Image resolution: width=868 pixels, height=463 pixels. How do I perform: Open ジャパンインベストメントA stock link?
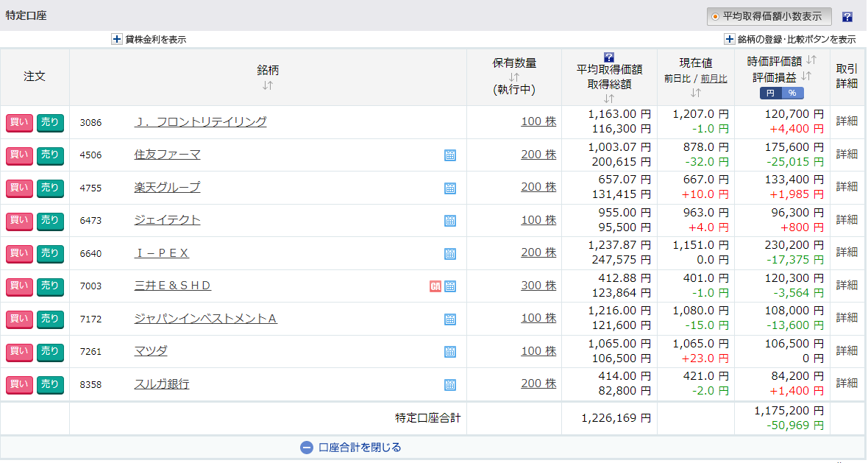pyautogui.click(x=205, y=319)
